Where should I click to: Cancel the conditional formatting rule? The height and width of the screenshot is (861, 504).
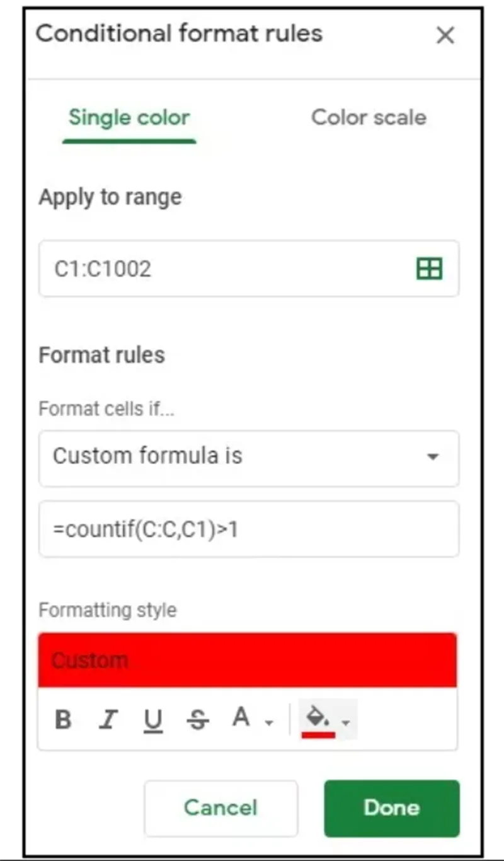coord(220,809)
